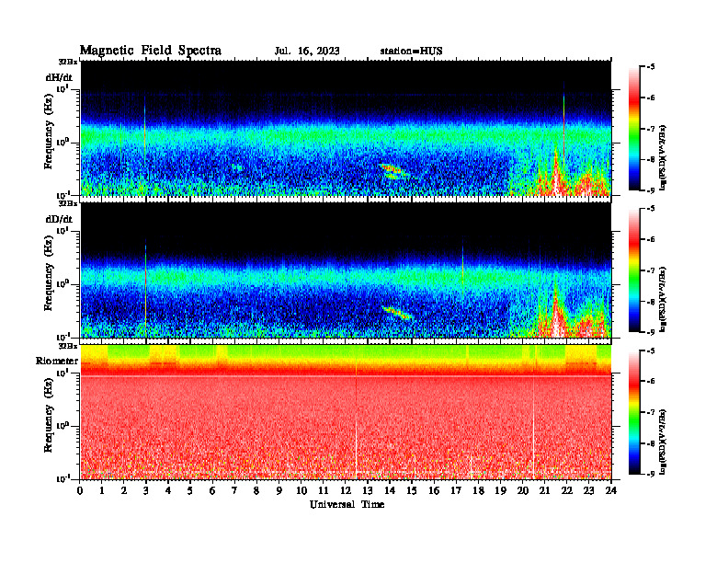Click the 21.5 UT red peak in dD/dt
The width and height of the screenshot is (728, 563).
point(555,311)
